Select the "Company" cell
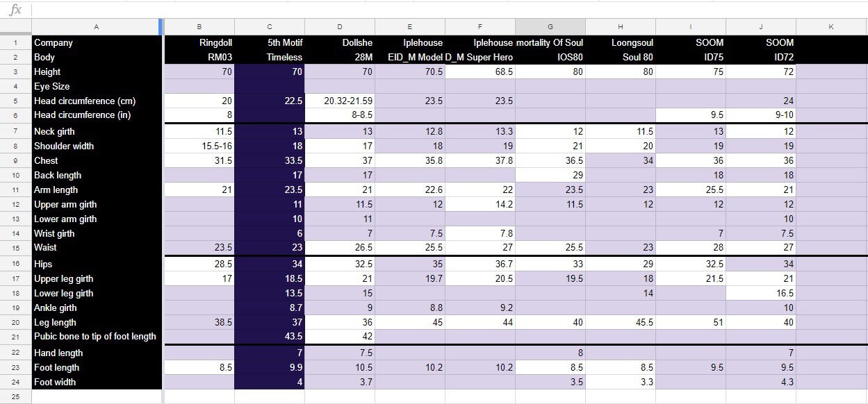 [x=97, y=42]
